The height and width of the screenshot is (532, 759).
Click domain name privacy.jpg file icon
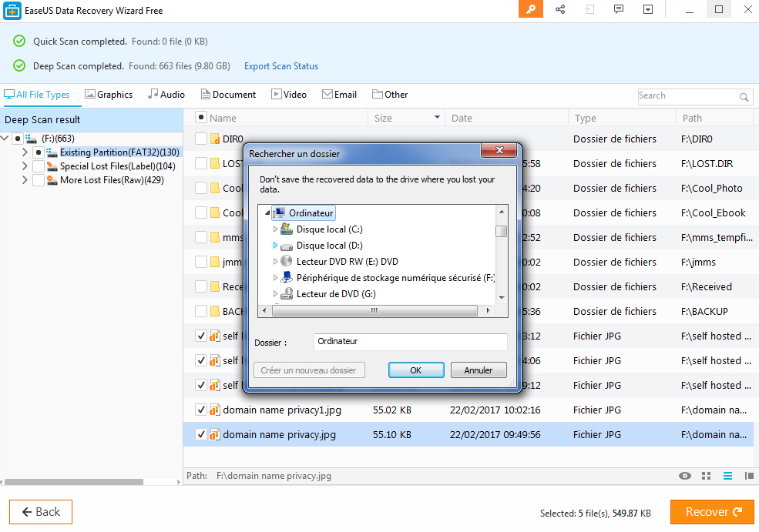(215, 435)
